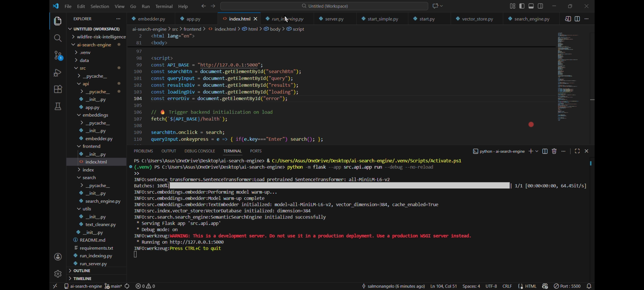Screen dimensions: 644x290
Task: Kill terminal using trash icon
Action: coord(554,151)
